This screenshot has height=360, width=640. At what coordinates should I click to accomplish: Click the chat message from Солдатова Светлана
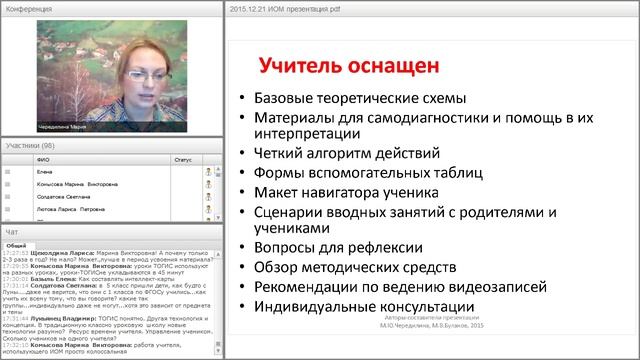coord(107,299)
